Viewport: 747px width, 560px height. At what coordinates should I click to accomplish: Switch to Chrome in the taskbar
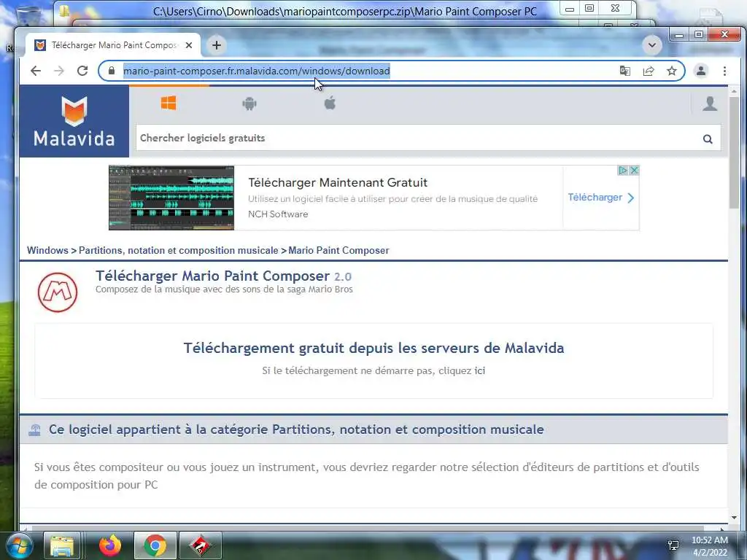tap(155, 545)
